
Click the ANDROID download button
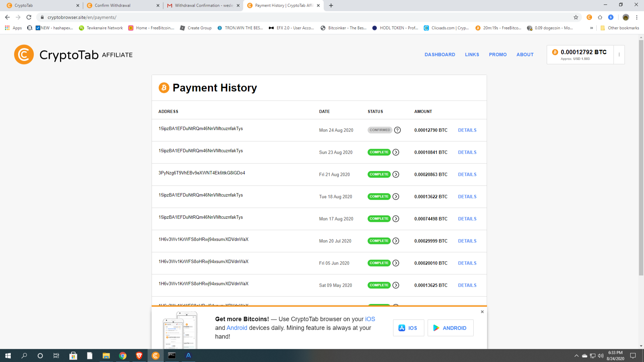click(x=450, y=328)
